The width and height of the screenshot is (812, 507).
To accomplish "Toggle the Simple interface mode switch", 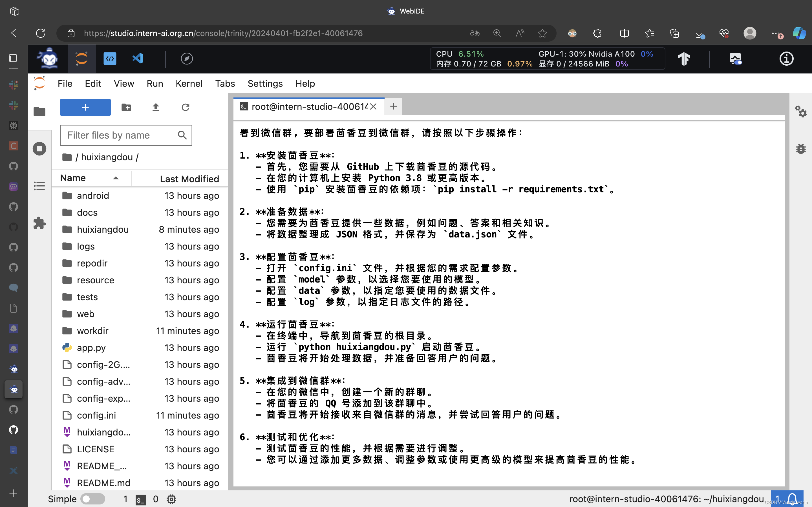I will click(92, 499).
